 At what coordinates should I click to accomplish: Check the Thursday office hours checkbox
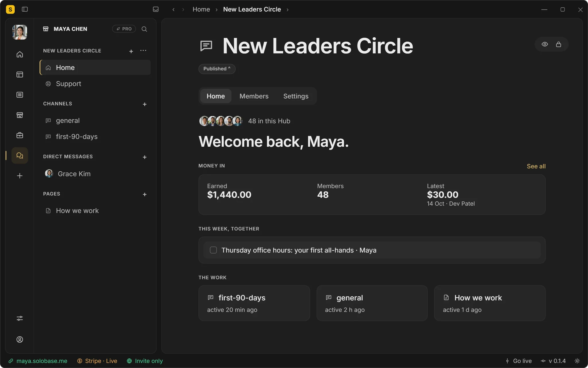(x=213, y=250)
